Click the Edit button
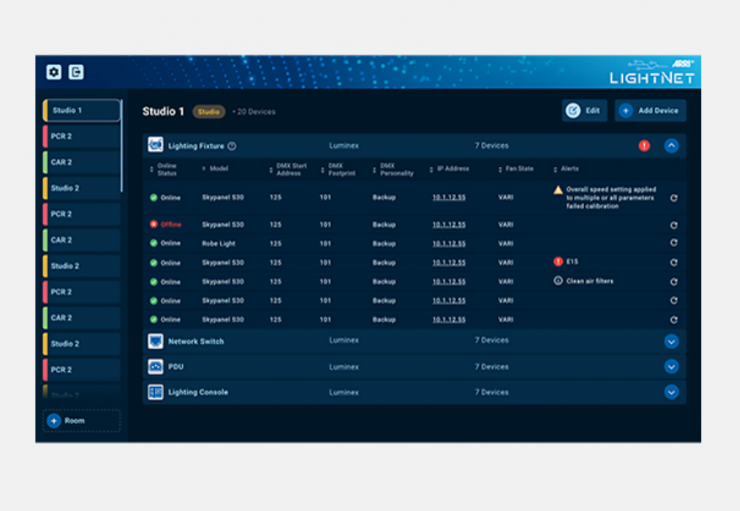 click(x=584, y=110)
